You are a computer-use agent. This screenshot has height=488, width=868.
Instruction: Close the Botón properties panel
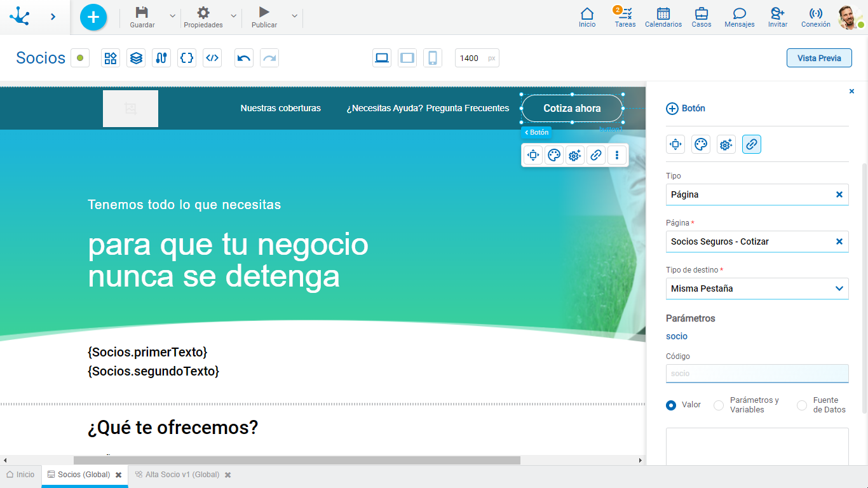pos(852,91)
